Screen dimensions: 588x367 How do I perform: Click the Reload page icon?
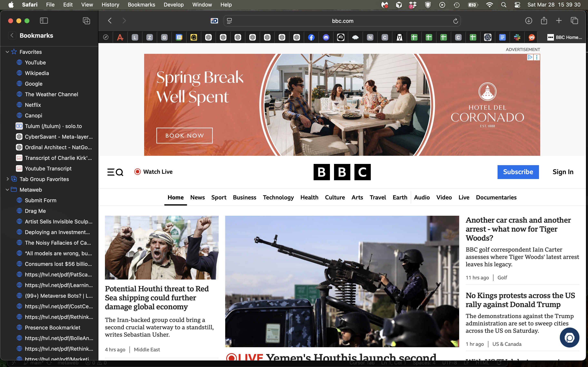[455, 21]
